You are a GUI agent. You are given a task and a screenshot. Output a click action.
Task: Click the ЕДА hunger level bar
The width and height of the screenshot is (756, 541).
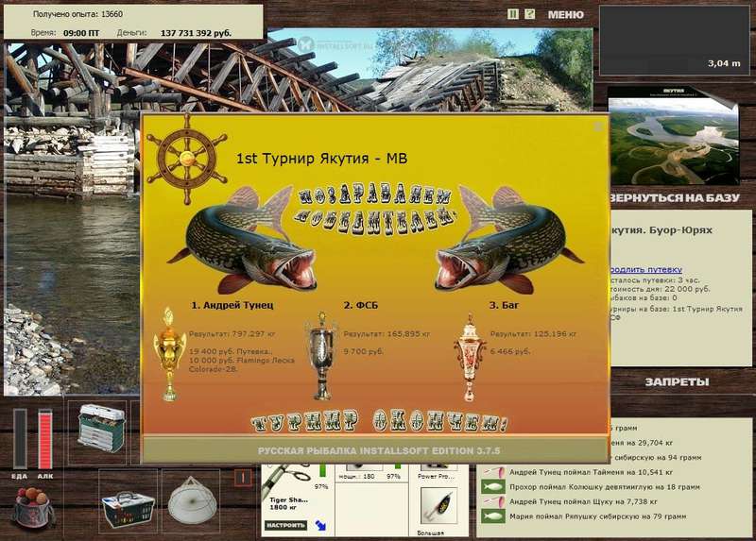20,439
